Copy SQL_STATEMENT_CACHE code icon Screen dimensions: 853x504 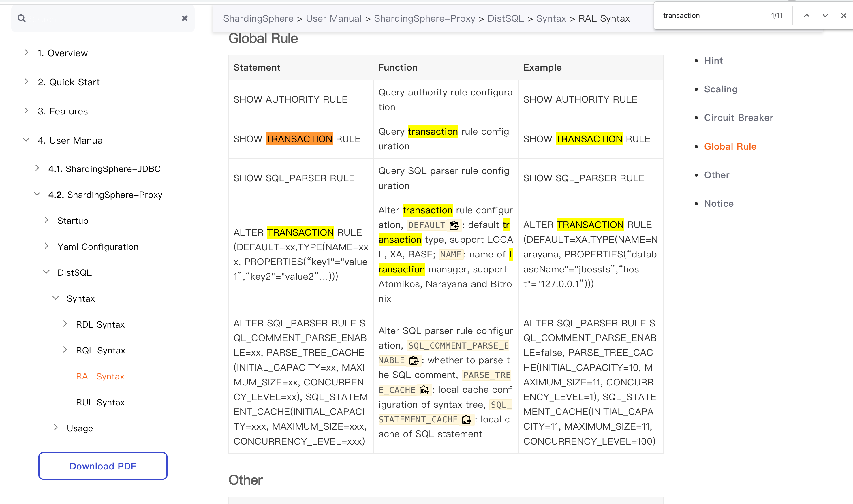point(467,420)
